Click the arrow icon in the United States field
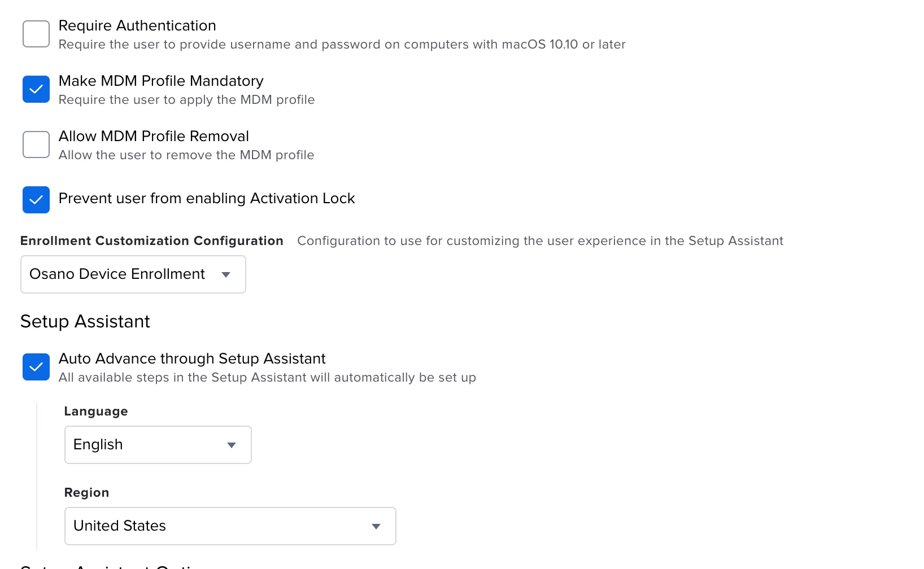The image size is (924, 569). [376, 526]
